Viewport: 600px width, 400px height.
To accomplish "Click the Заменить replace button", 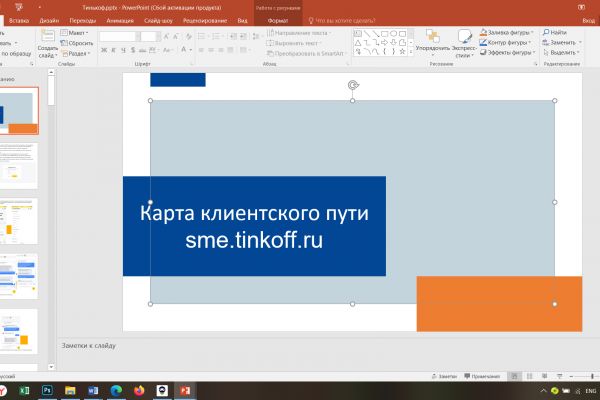I will tap(562, 42).
